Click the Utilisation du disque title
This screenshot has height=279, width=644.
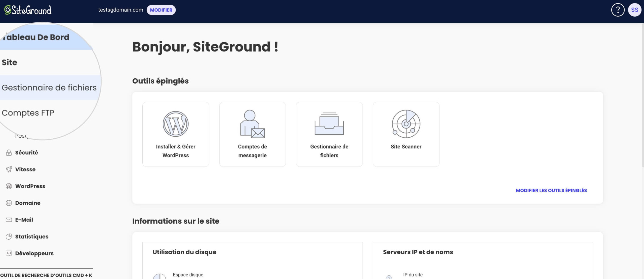(x=184, y=252)
